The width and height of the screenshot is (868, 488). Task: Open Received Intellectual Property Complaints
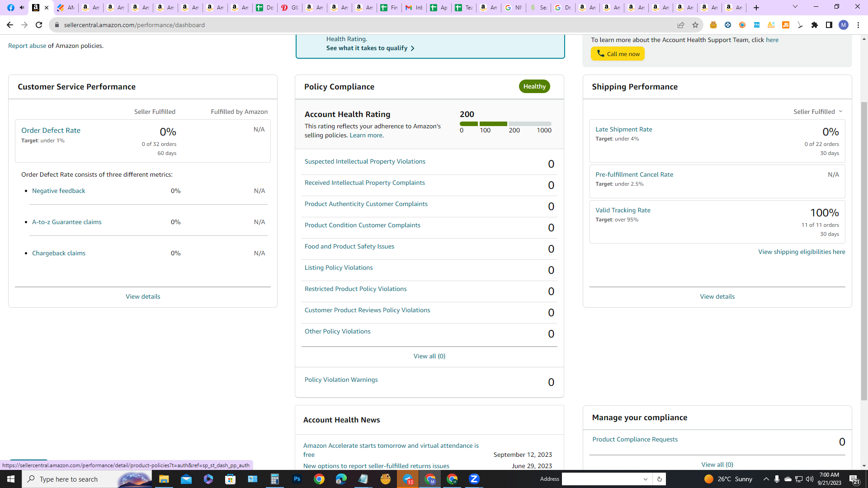click(x=365, y=183)
